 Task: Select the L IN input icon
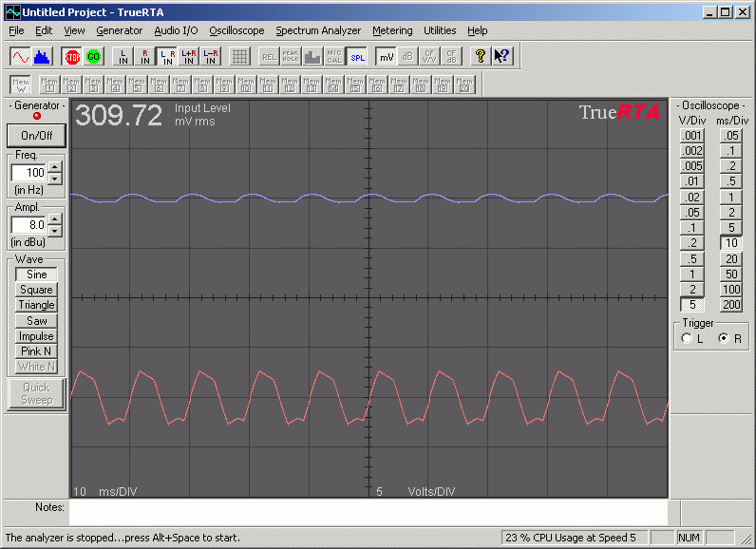point(123,57)
